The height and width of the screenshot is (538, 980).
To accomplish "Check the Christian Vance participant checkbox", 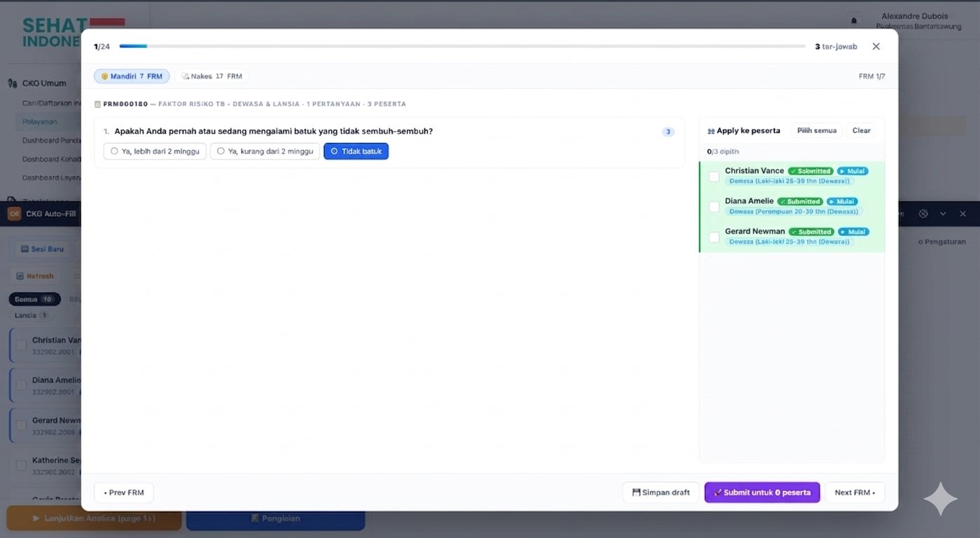I will point(714,177).
